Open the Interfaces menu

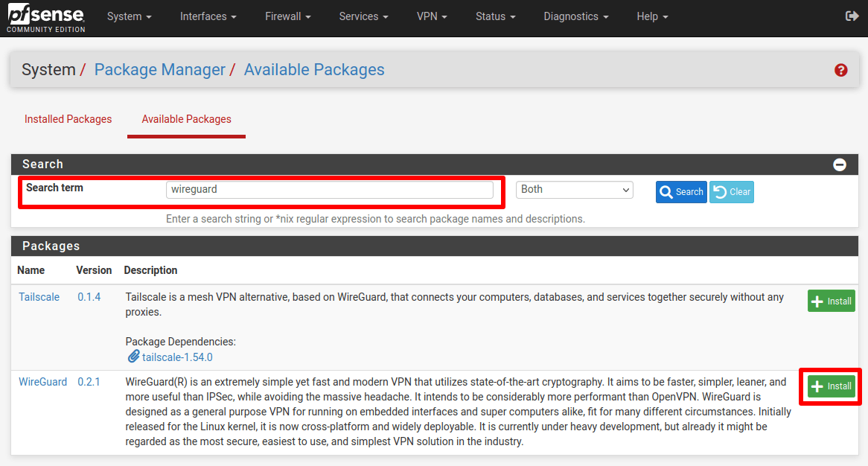click(208, 16)
